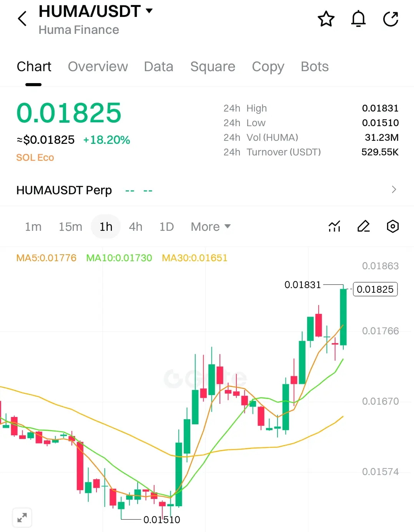Go back using the left arrow

click(x=22, y=18)
